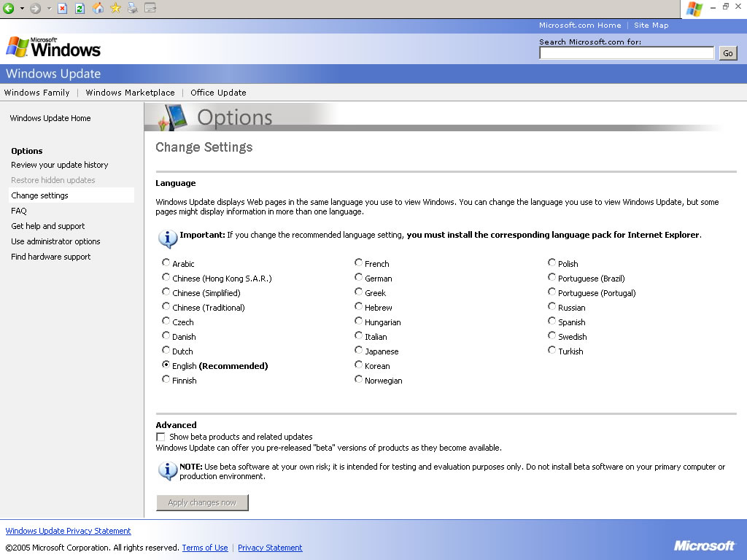Click the Go search button

727,52
